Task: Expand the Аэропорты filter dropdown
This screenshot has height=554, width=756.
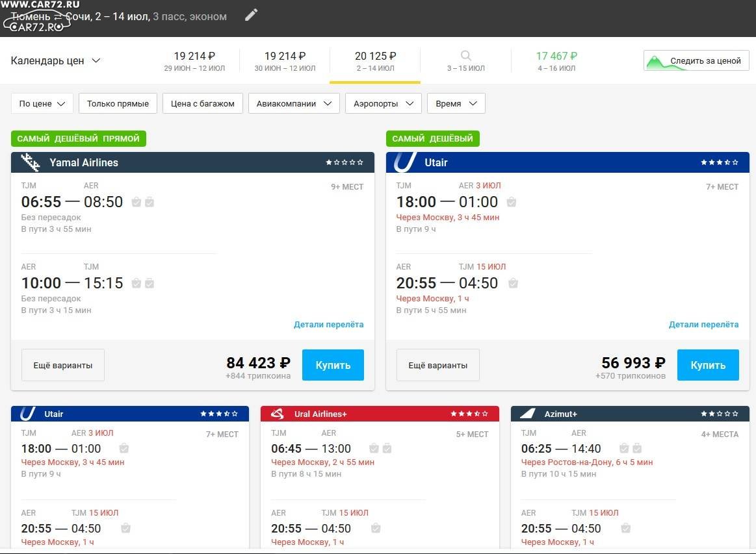Action: click(x=384, y=103)
